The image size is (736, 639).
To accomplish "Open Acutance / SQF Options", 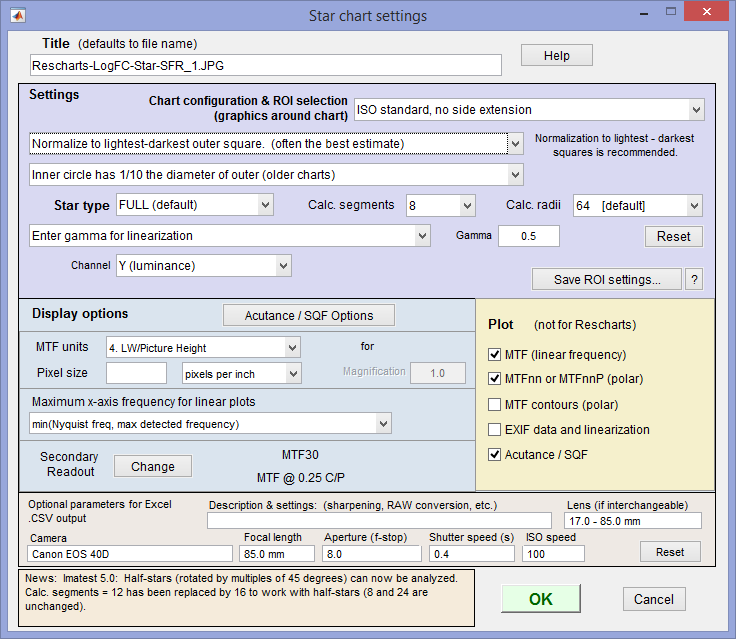I will pyautogui.click(x=309, y=316).
